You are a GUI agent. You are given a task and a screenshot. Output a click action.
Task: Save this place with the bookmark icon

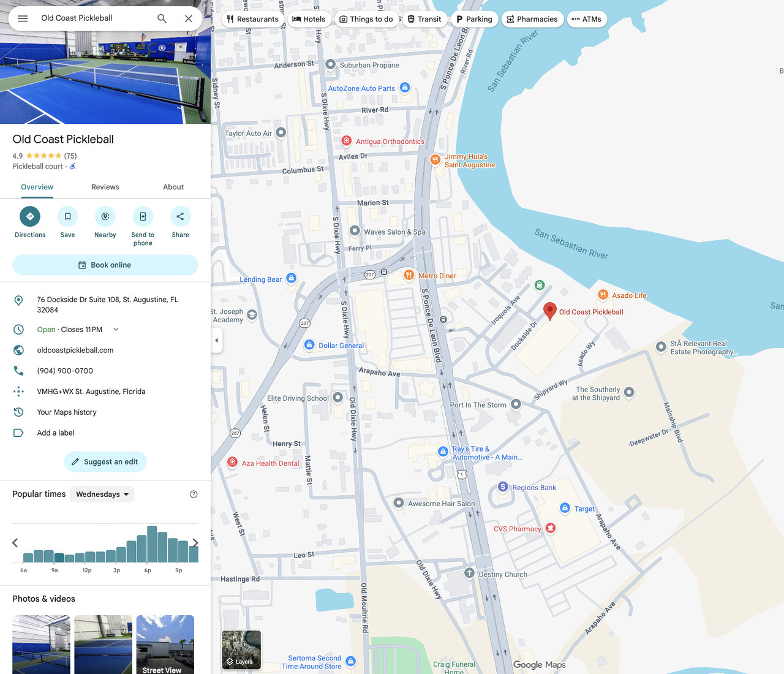pyautogui.click(x=67, y=216)
